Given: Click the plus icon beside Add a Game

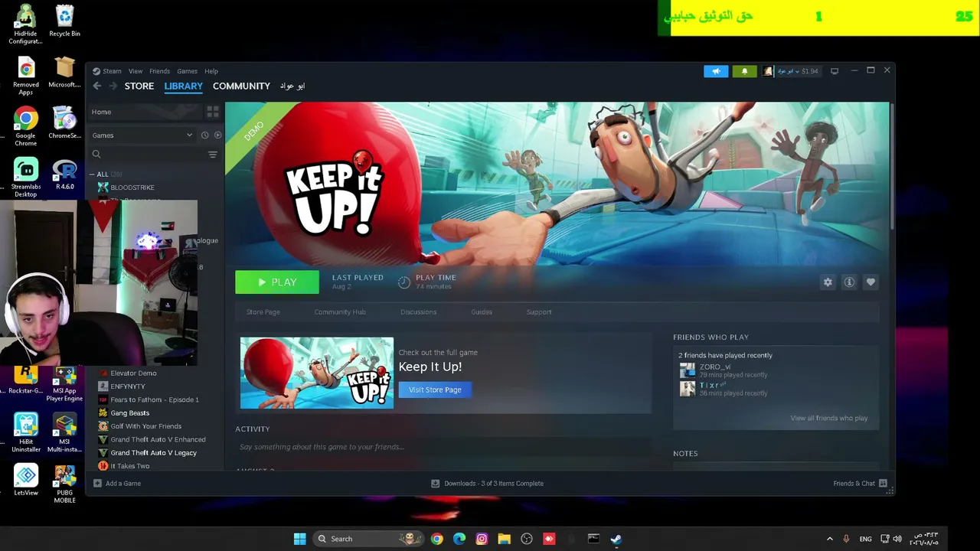Looking at the screenshot, I should coord(97,484).
